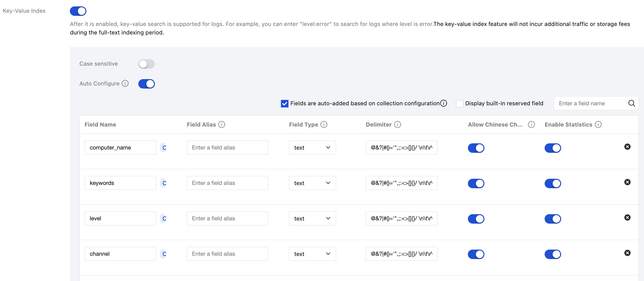Click info icon next to Auto Configure
The image size is (644, 281).
tap(125, 84)
